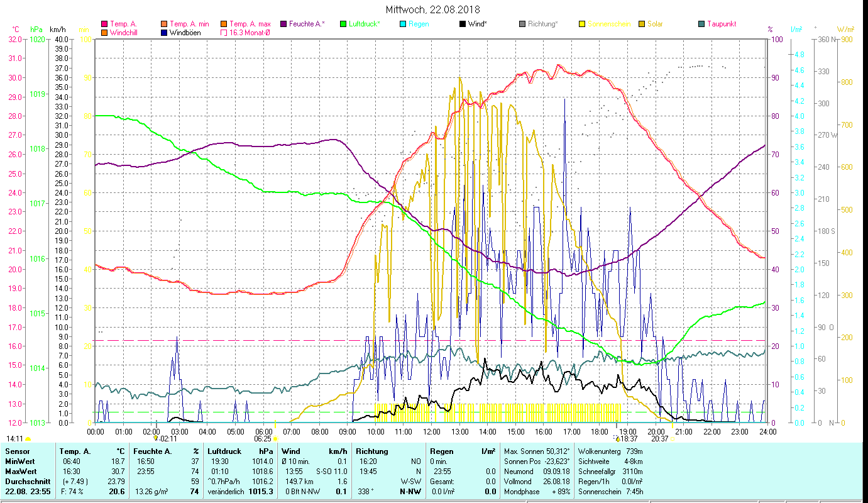Image resolution: width=868 pixels, height=503 pixels.
Task: Click the bold N-NW direction value
Action: click(x=409, y=492)
